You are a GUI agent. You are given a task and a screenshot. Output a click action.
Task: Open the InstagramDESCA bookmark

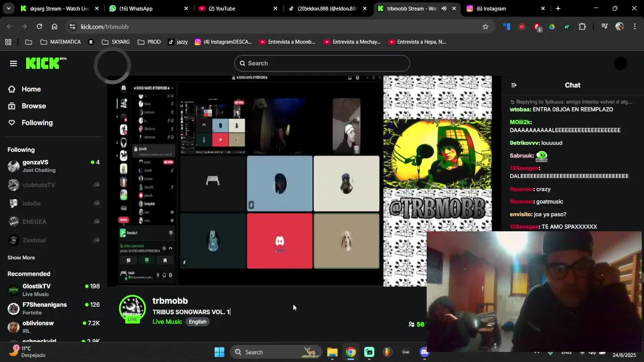[x=223, y=42]
